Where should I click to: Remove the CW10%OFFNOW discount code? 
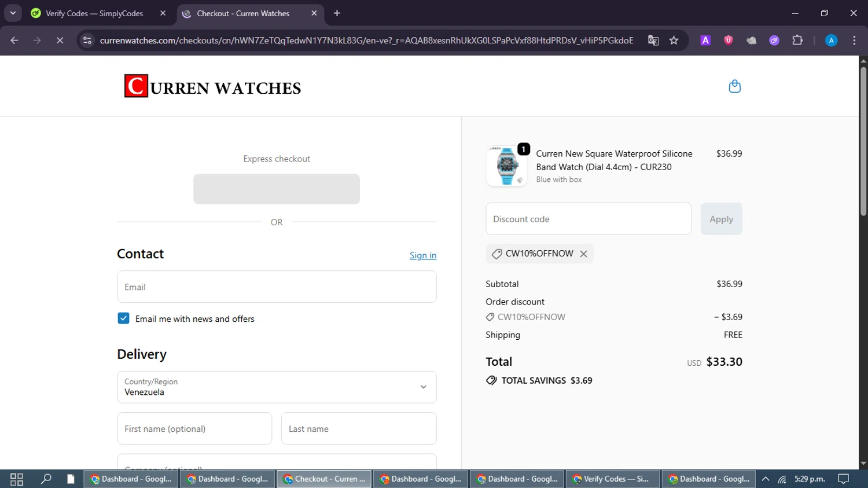[x=583, y=254]
